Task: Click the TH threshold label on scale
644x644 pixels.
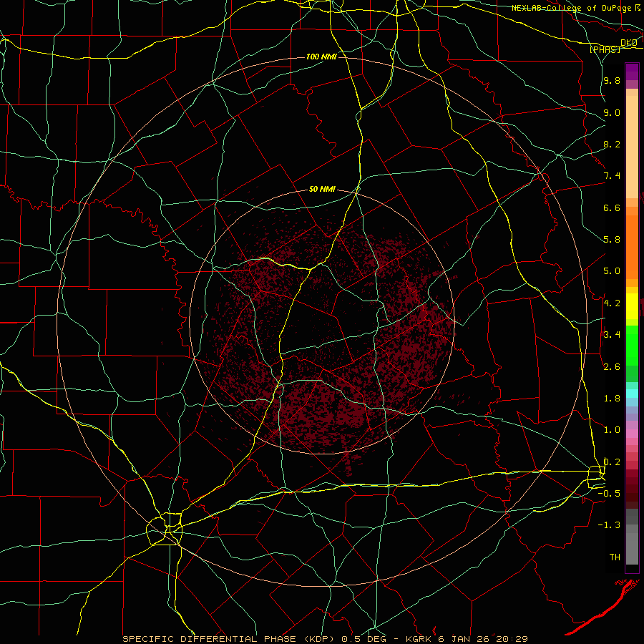Action: [615, 557]
